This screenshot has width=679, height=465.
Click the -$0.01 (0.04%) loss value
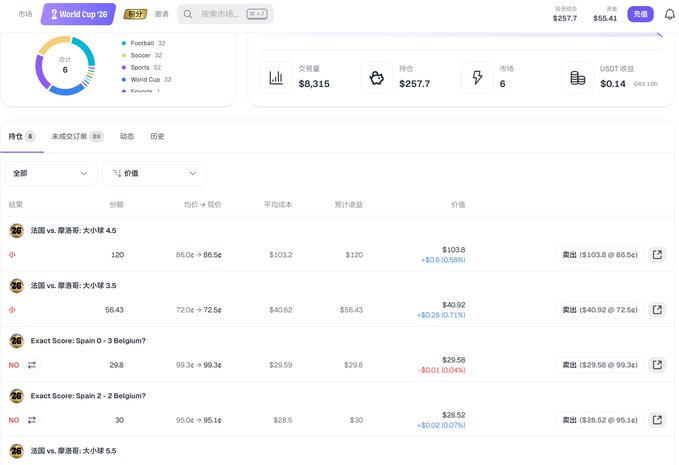tap(441, 370)
